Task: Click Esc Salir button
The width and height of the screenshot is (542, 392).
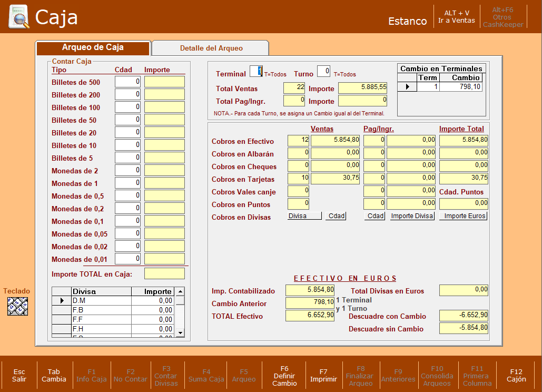Action: click(x=19, y=376)
